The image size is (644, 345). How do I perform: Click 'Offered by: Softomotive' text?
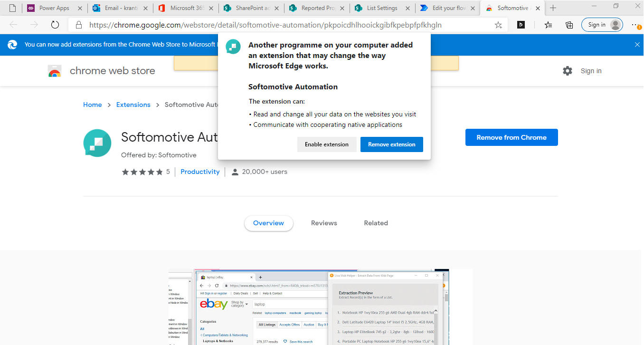[x=159, y=155]
